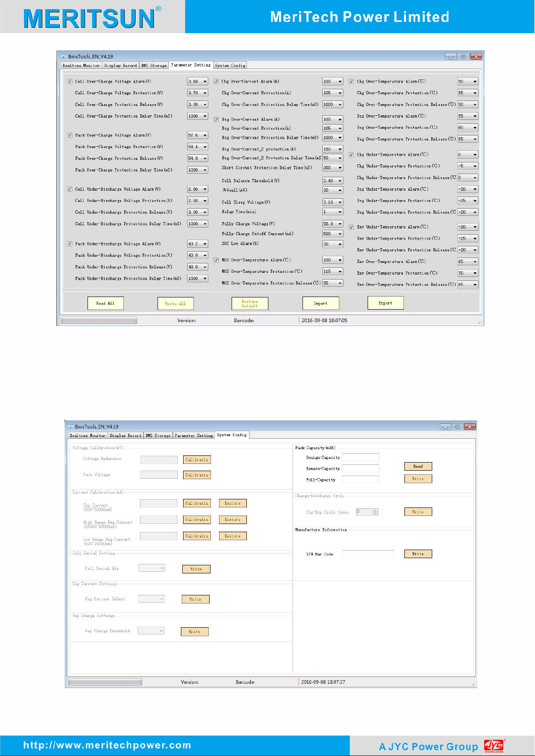Open Gap Charge Threshold dropdown

[151, 631]
